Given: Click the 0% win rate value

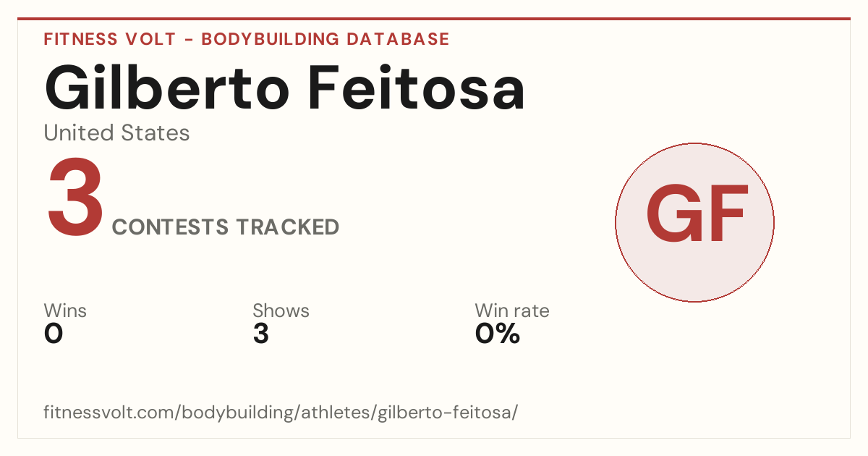Looking at the screenshot, I should pyautogui.click(x=497, y=334).
